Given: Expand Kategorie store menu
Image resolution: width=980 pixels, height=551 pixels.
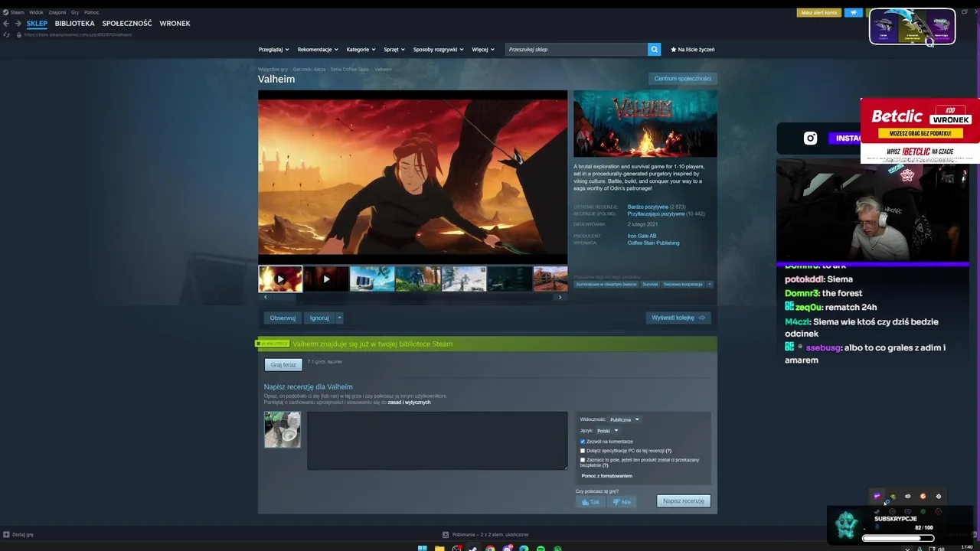Looking at the screenshot, I should (x=361, y=49).
